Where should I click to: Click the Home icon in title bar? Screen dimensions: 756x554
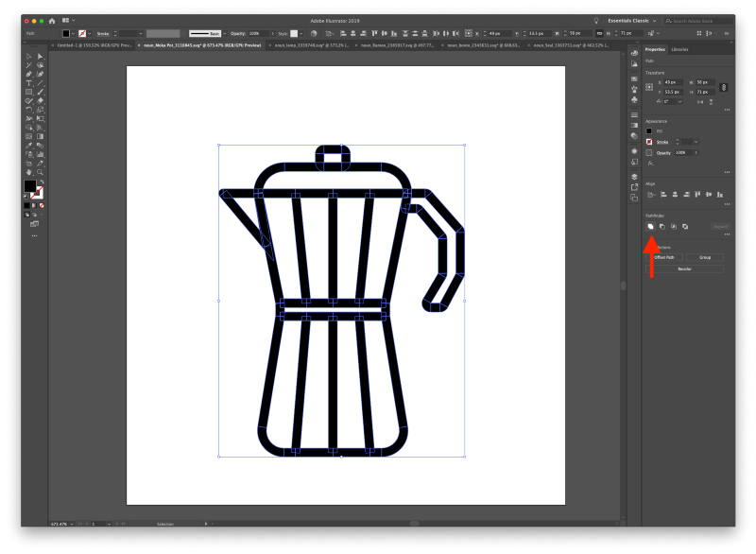tap(52, 21)
